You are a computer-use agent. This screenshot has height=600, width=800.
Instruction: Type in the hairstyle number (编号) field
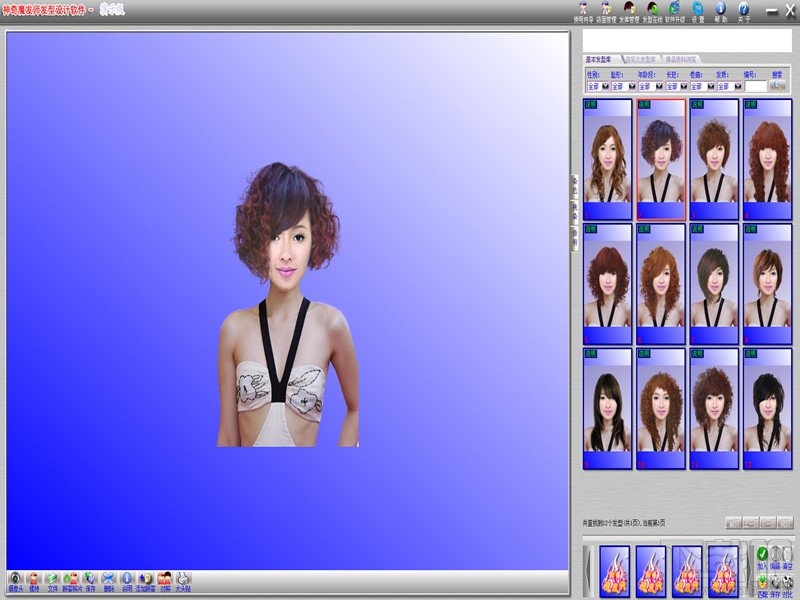coord(756,87)
